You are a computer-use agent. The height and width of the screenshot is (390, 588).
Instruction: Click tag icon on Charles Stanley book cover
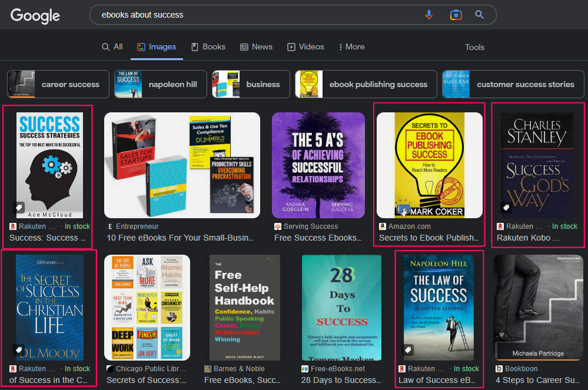pos(506,208)
